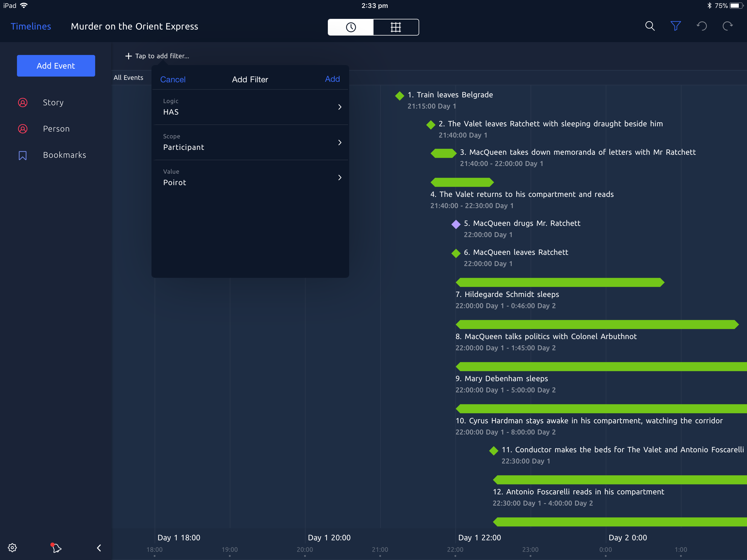
Task: Open the Scope Participant option
Action: (x=250, y=142)
